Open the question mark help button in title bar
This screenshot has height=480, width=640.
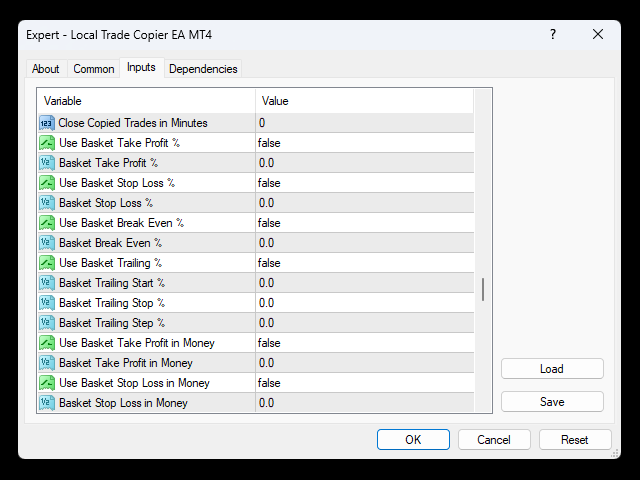click(553, 34)
